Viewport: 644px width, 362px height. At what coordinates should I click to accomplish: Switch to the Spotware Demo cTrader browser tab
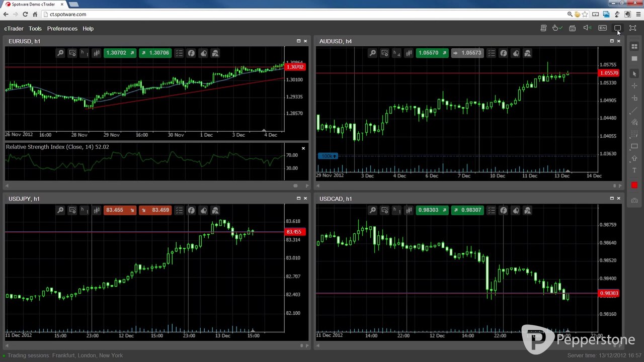pos(33,4)
